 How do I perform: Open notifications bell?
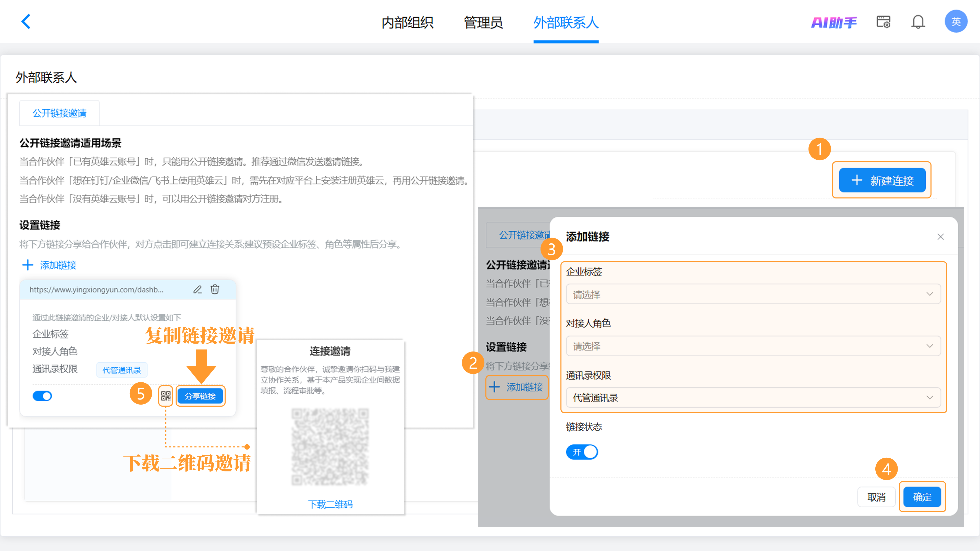pyautogui.click(x=918, y=22)
